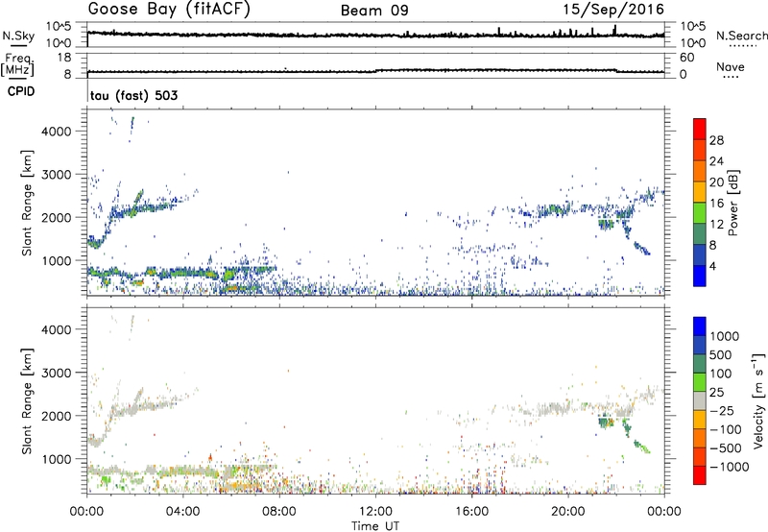Screen dimensions: 768x532
Task: Click the '04:00' time axis tick label
Action: pos(182,512)
